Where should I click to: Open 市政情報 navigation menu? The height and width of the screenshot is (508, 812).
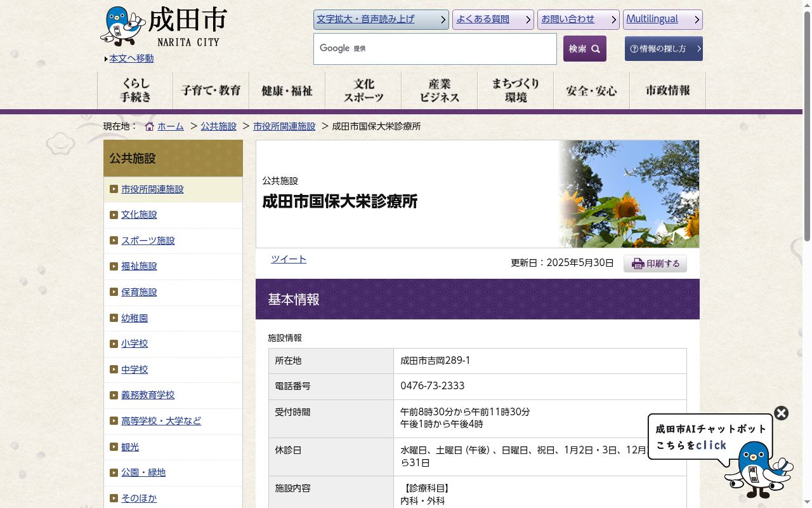[667, 90]
